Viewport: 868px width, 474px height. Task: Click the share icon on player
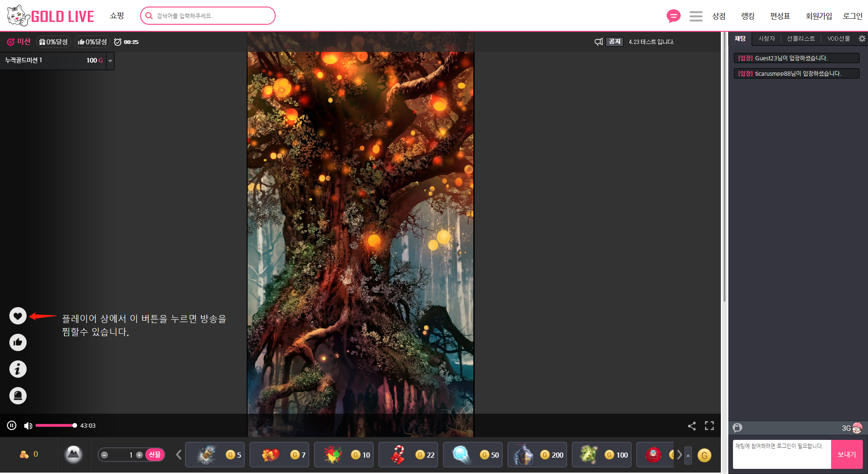[x=692, y=426]
